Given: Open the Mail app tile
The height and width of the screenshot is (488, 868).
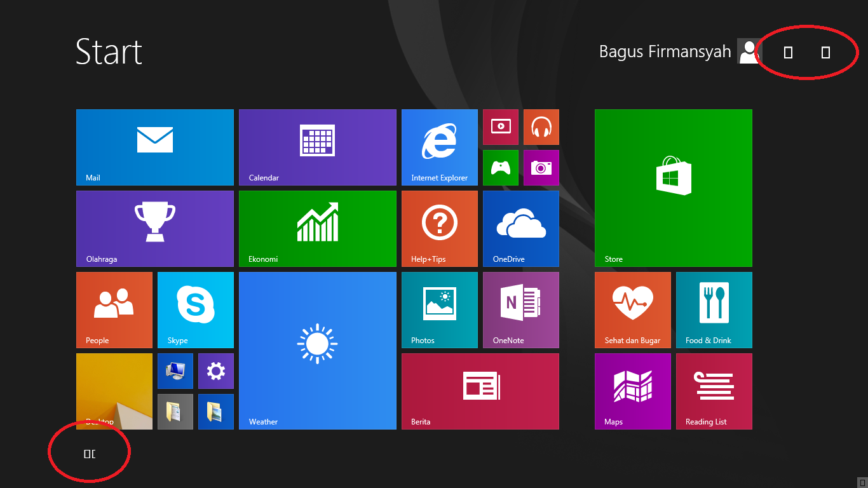Looking at the screenshot, I should click(x=154, y=147).
